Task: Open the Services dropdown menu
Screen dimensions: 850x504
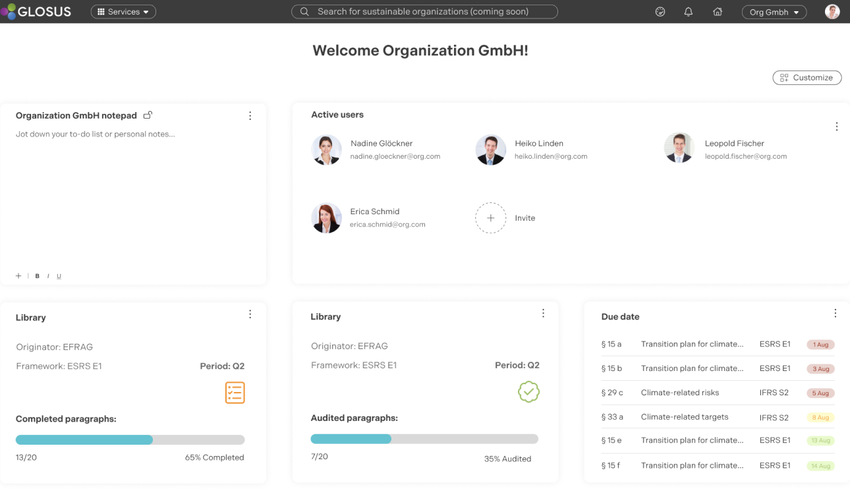Action: coord(123,12)
